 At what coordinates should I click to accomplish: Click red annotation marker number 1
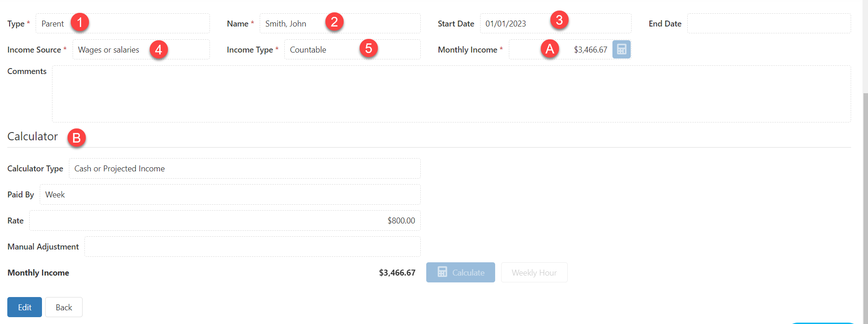point(80,22)
